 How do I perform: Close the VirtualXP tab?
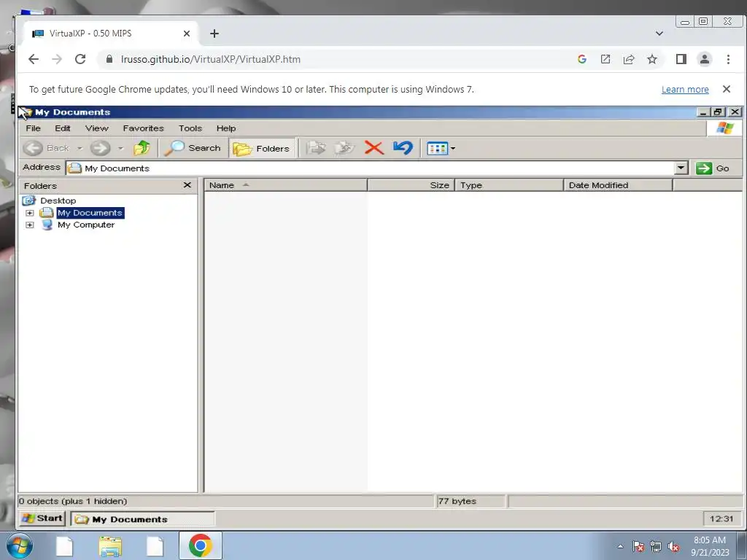[x=187, y=34]
